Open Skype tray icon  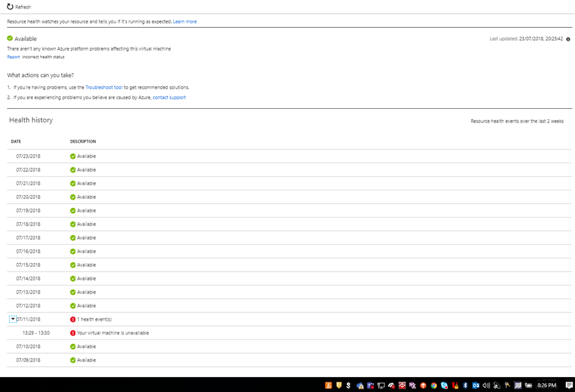(445, 386)
